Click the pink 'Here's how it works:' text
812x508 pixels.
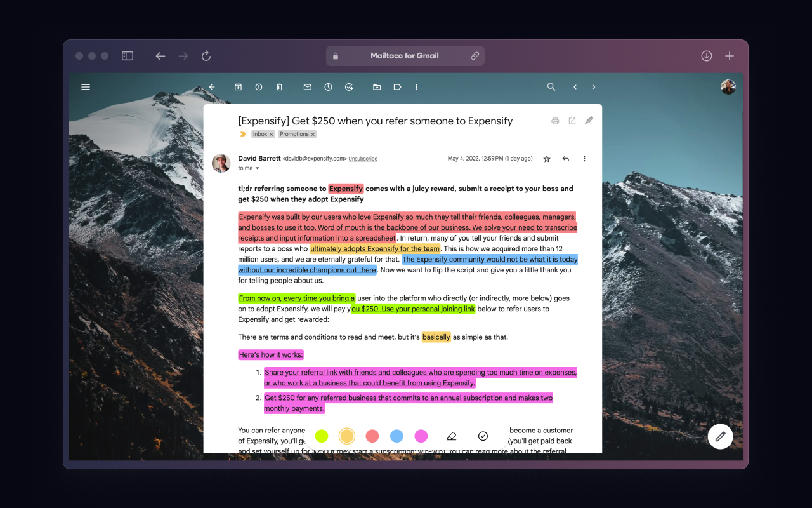coord(271,355)
